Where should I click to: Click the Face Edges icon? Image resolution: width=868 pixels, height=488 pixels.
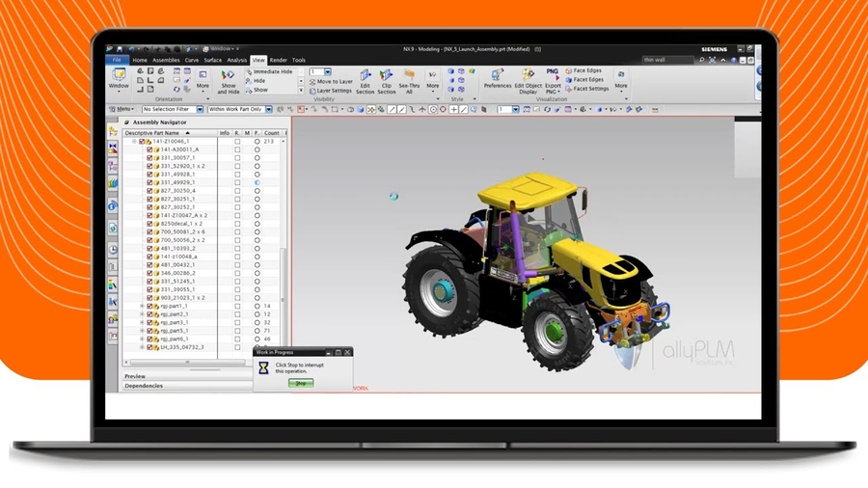[568, 70]
